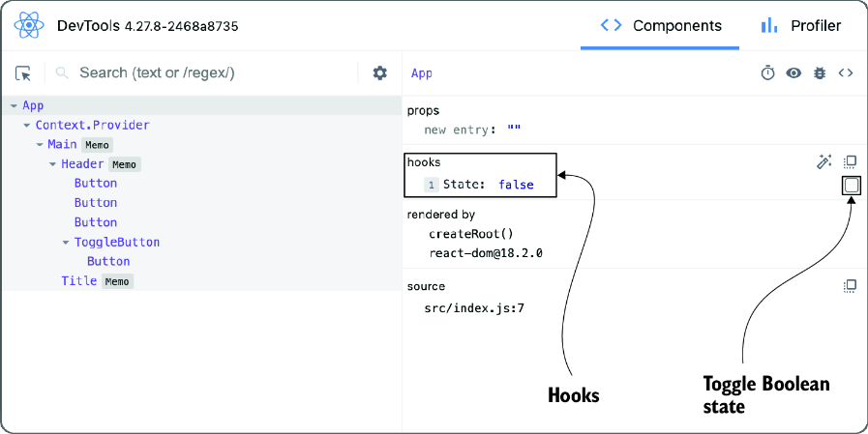Log component data bug icon
Screen dimensions: 868x434
[820, 73]
